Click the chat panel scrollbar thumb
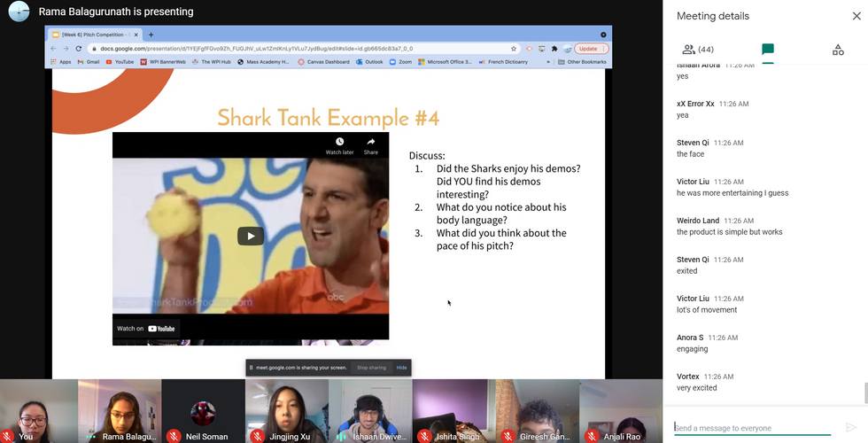This screenshot has width=868, height=443. pos(866,393)
